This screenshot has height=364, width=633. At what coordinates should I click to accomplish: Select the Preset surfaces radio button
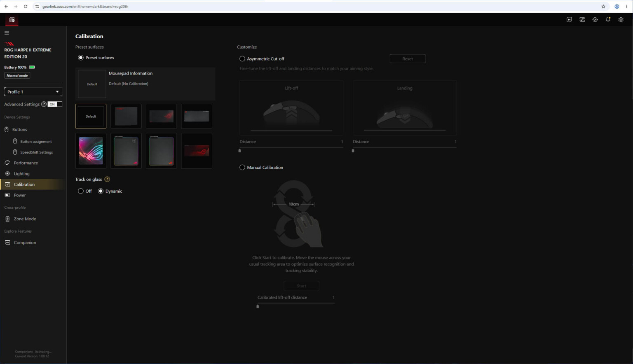pyautogui.click(x=81, y=58)
